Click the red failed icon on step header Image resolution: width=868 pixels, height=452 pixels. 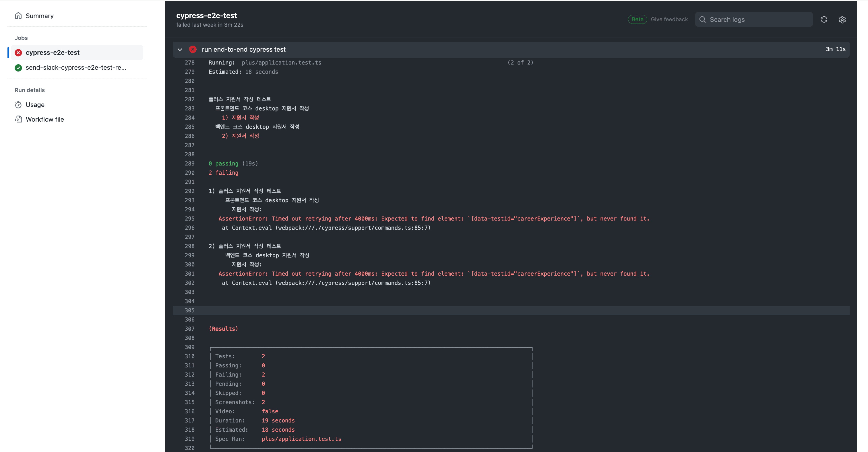click(193, 50)
